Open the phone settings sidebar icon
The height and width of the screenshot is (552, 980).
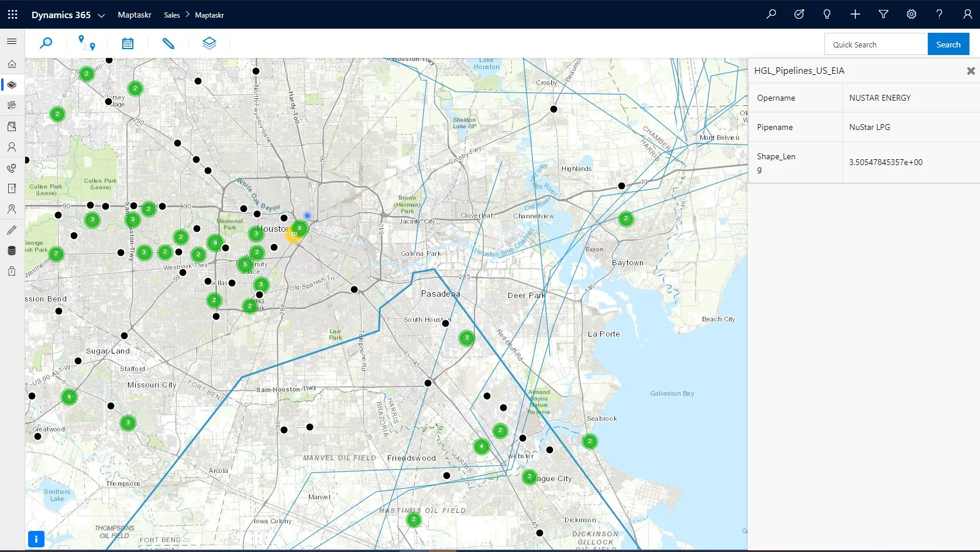pos(12,168)
